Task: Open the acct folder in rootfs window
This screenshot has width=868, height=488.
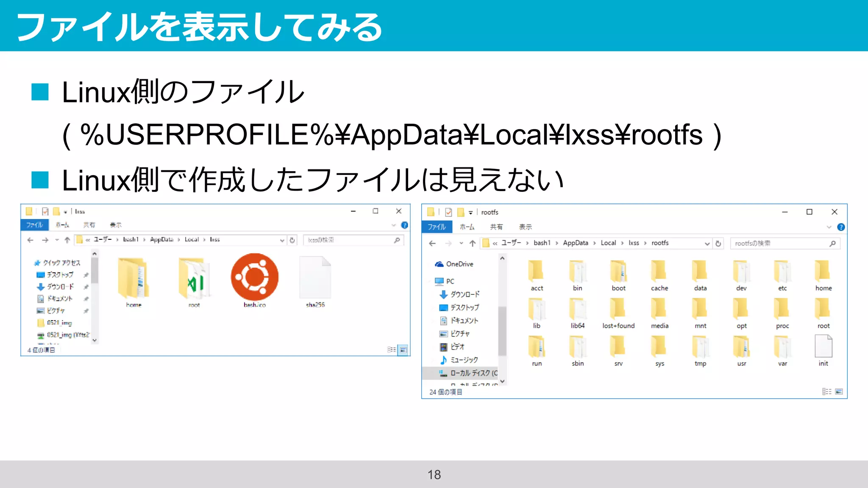Action: pyautogui.click(x=537, y=275)
